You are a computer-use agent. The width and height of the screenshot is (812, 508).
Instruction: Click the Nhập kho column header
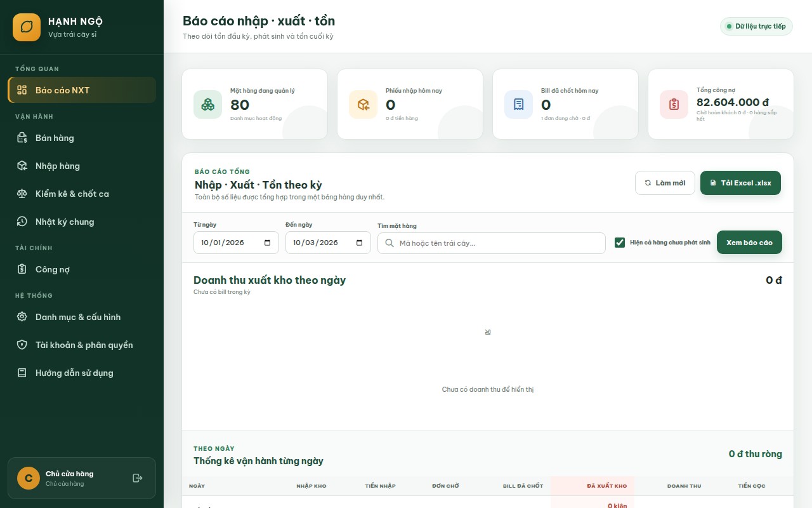pyautogui.click(x=311, y=486)
